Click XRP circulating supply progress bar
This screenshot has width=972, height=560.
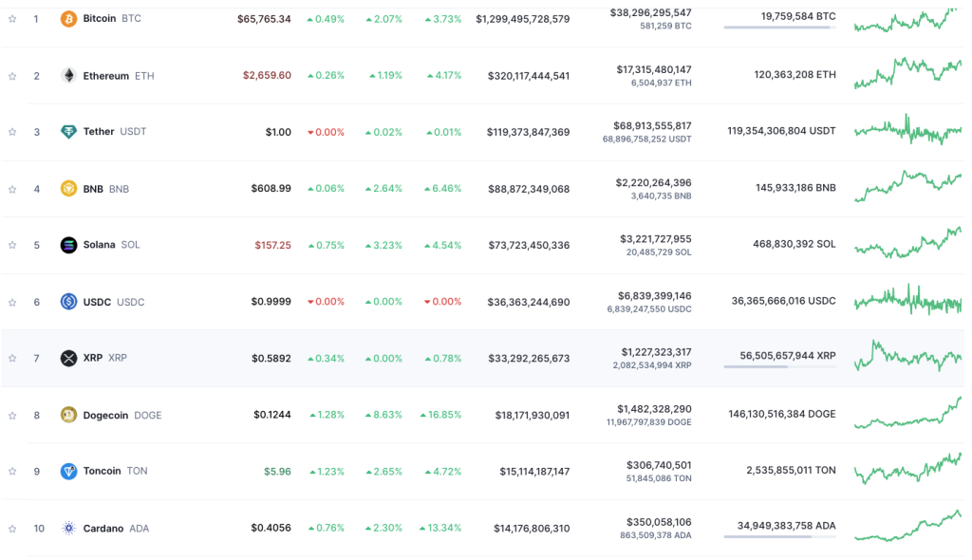click(780, 367)
